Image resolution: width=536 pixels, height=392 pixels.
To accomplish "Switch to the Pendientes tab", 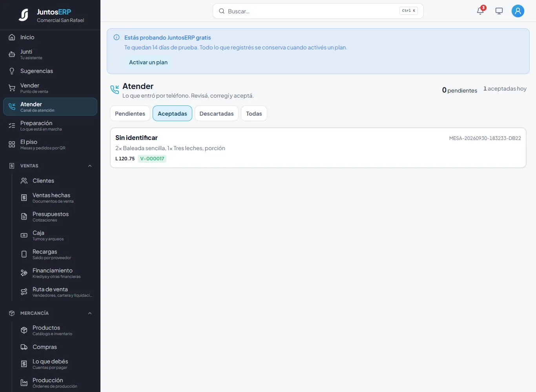I will [x=130, y=114].
